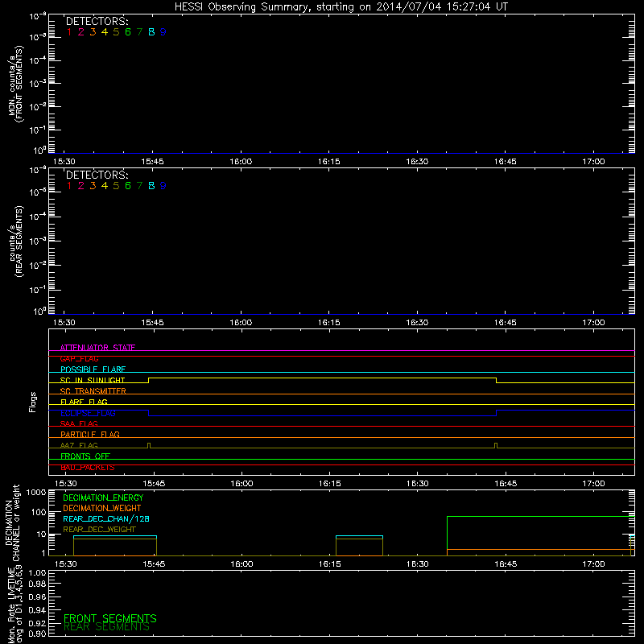Pick orange detector 3 in the rear segments legend
The image size is (644, 644).
point(93,186)
